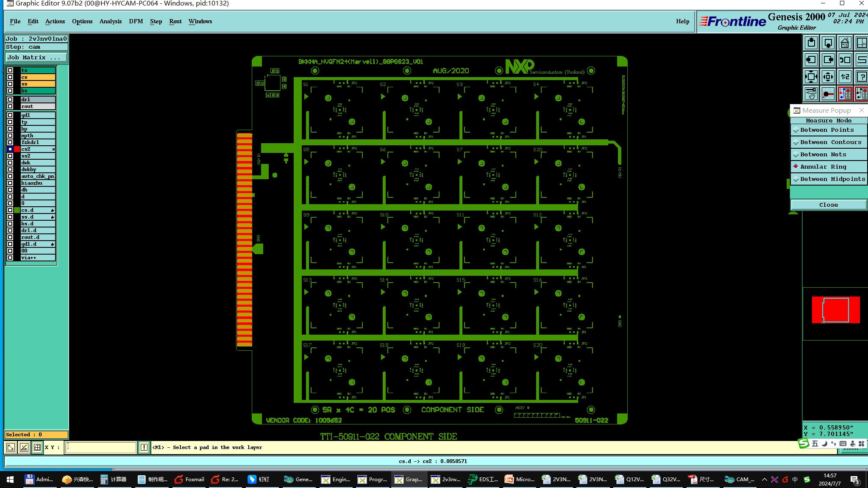Image resolution: width=868 pixels, height=488 pixels.
Task: Click the red overview thumbnail of the board
Action: 836,310
